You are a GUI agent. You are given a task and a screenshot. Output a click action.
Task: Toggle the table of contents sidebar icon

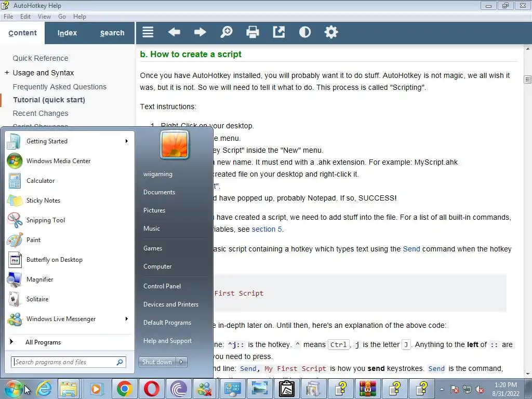click(148, 32)
